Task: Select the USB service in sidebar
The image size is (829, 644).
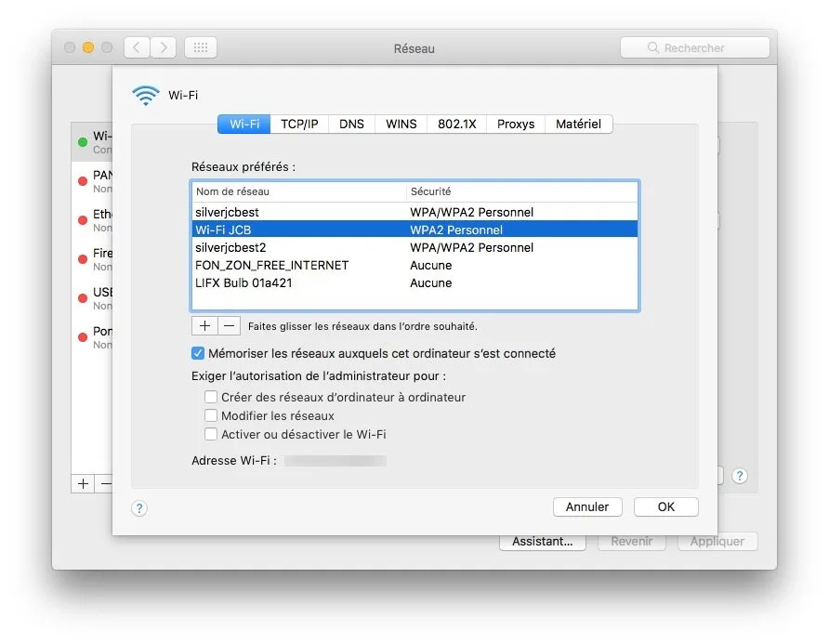Action: pyautogui.click(x=92, y=298)
